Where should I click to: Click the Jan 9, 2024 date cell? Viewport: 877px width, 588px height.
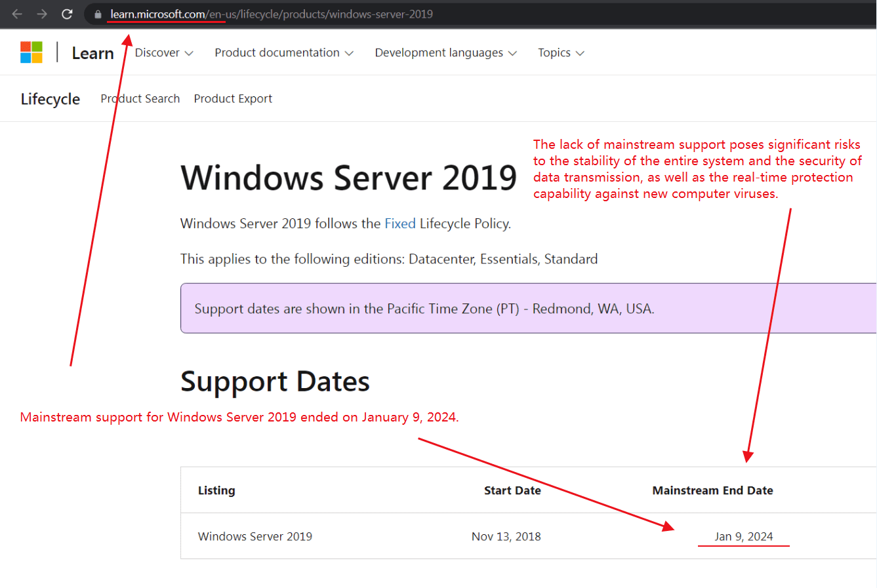(x=743, y=536)
